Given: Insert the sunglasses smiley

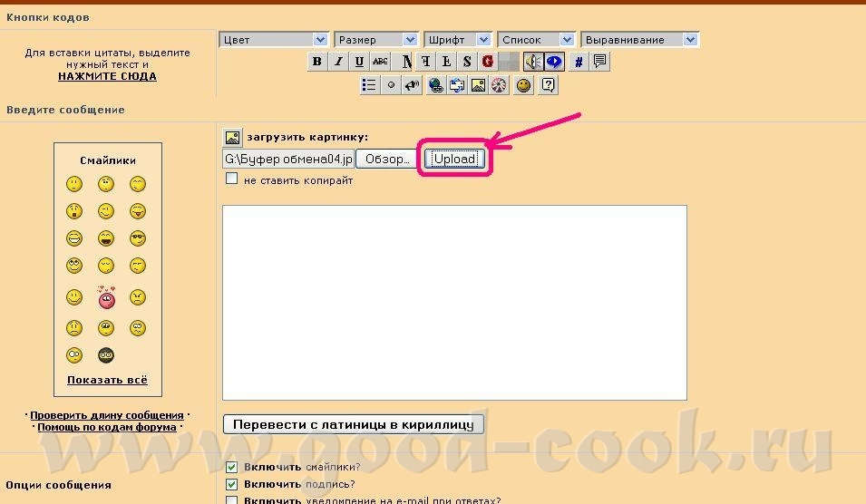Looking at the screenshot, I should [x=138, y=238].
